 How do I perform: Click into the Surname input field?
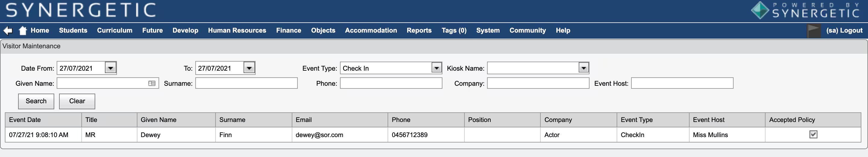246,83
